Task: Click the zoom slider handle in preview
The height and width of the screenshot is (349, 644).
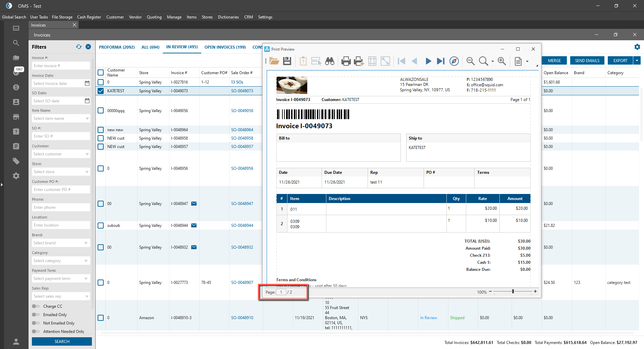Action: [513, 292]
